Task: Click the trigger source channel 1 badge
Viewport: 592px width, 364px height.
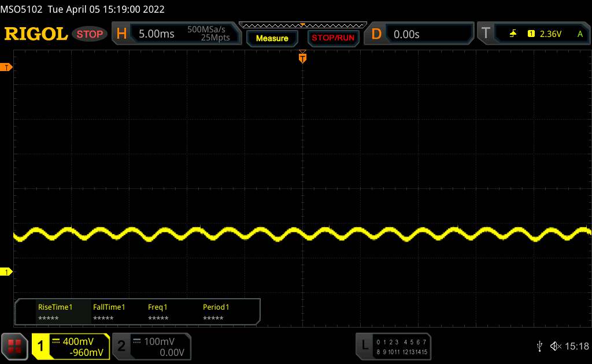Action: 531,34
